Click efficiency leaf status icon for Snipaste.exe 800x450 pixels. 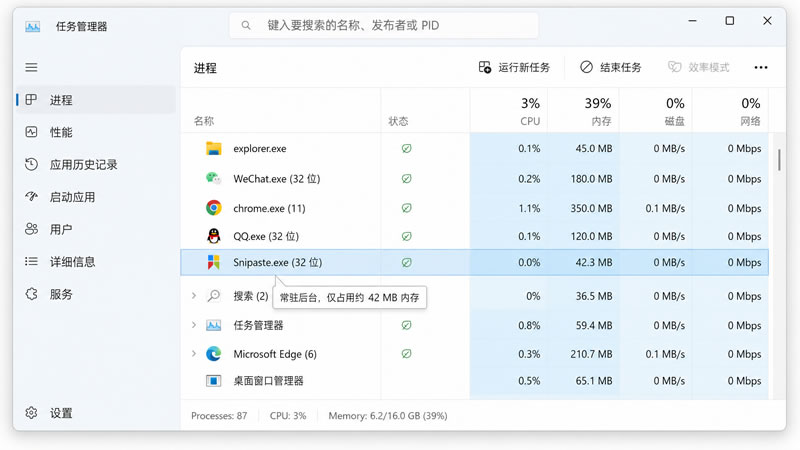[x=406, y=262]
